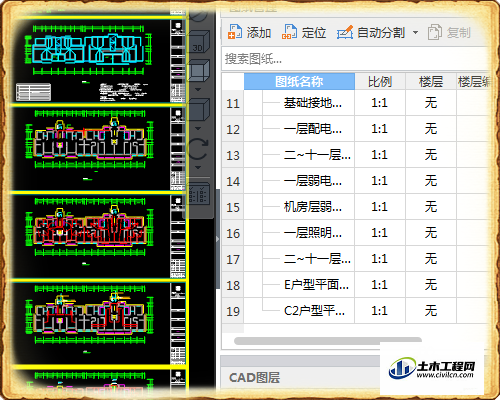Click the 楼层 column header
Screen dimensions: 500x400
[x=431, y=82]
